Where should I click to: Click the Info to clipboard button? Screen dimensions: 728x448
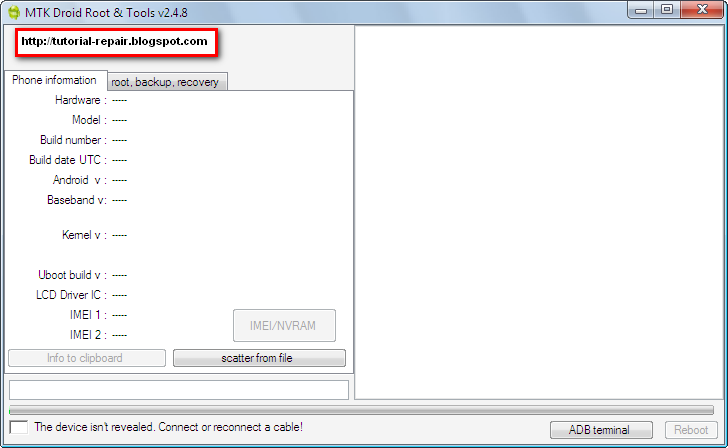[87, 358]
